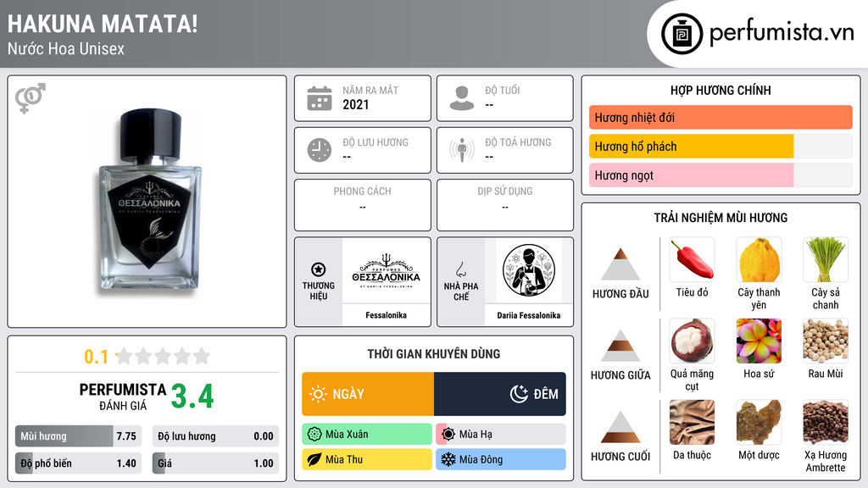Select the Ngày daytime segment
The image size is (868, 488).
pos(368,394)
